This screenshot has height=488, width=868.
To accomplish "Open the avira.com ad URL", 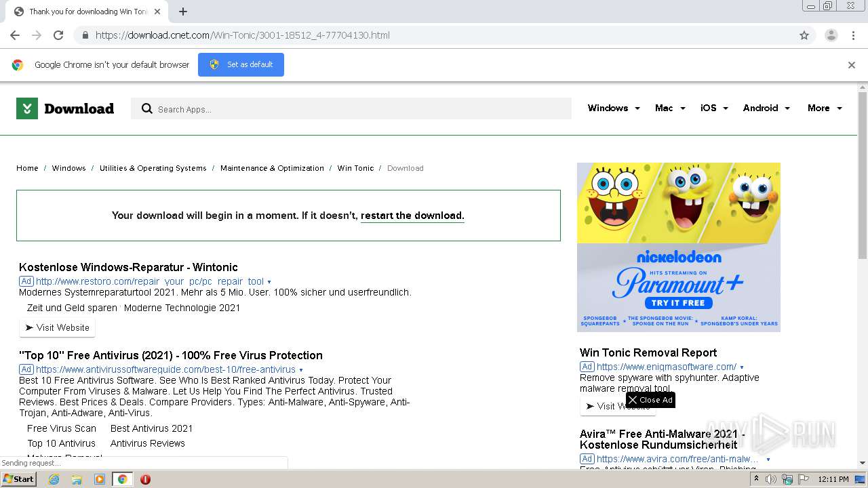I will 678,459.
